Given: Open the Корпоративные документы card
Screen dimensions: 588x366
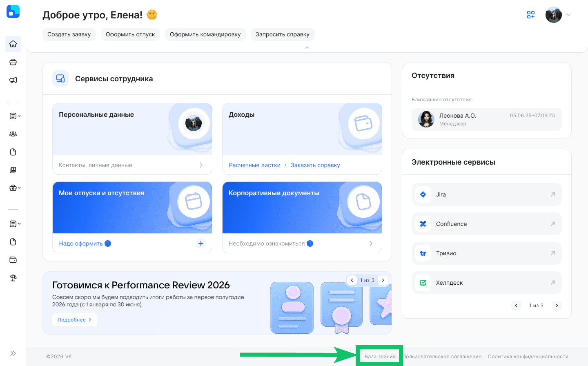Looking at the screenshot, I should 302,208.
